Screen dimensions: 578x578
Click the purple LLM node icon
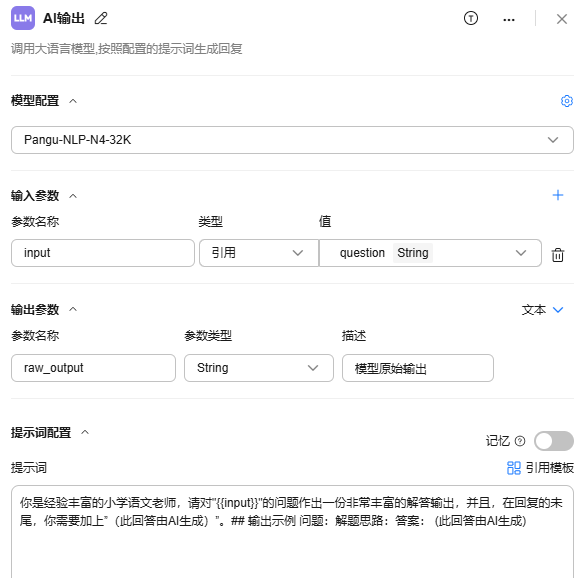coord(23,18)
